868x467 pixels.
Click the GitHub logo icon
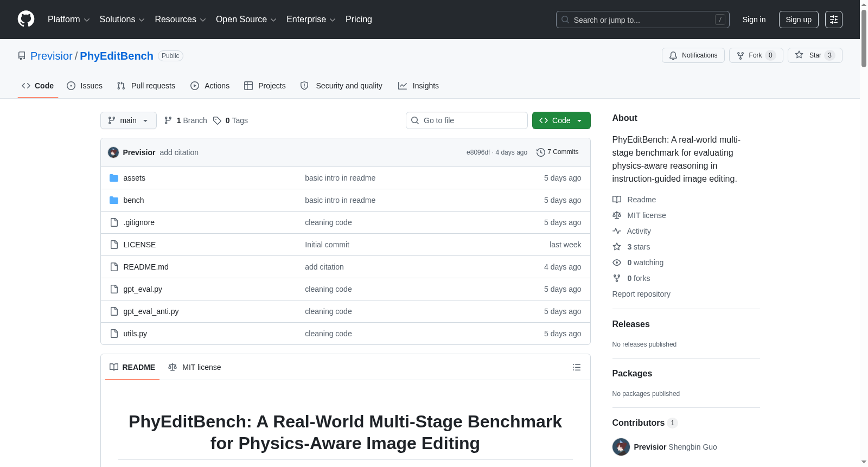click(26, 19)
